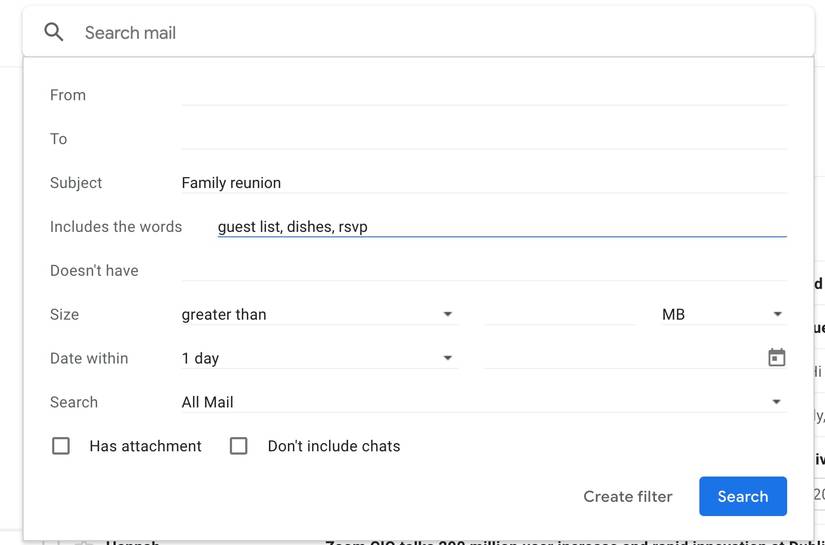825x545 pixels.
Task: Check the Don't include chats box
Action: point(239,446)
